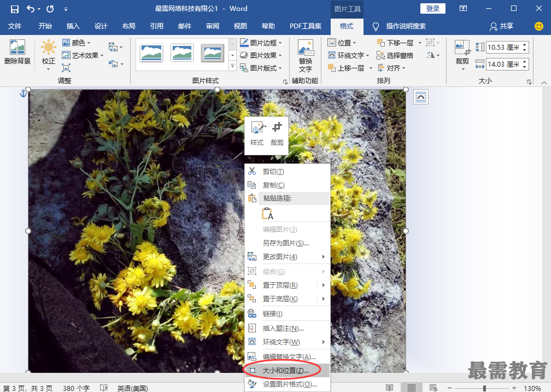The height and width of the screenshot is (392, 551).
Task: Select the second picture style thumbnail
Action: pos(181,53)
